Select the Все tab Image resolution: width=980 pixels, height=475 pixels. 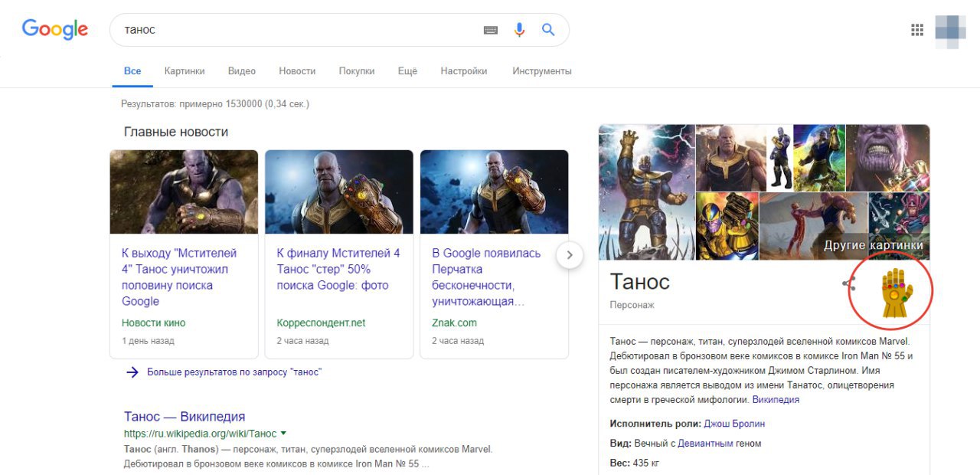132,71
